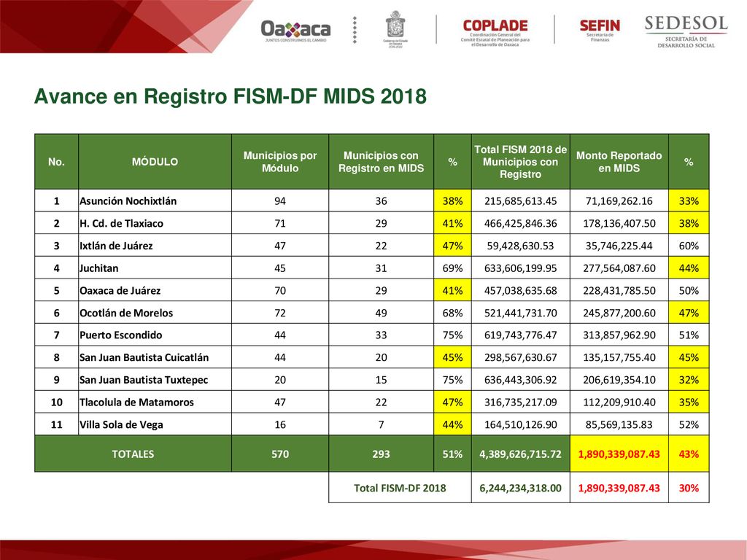Image resolution: width=747 pixels, height=560 pixels.
Task: Click the total municipalities value '570'
Action: pos(280,454)
